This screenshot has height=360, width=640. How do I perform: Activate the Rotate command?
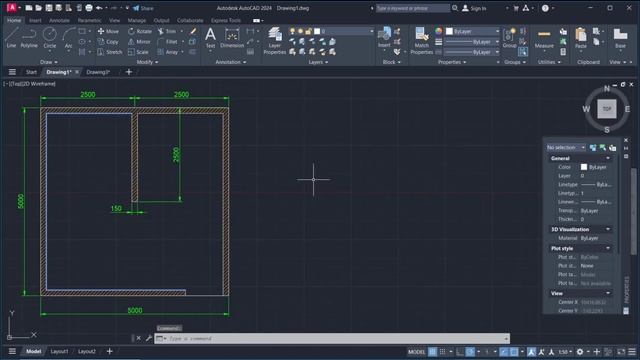pos(140,31)
